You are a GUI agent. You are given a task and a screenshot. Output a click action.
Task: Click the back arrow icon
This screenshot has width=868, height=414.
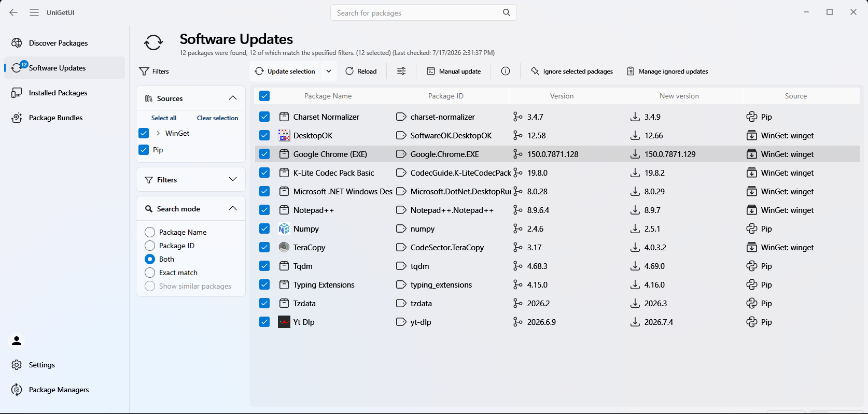coord(13,12)
